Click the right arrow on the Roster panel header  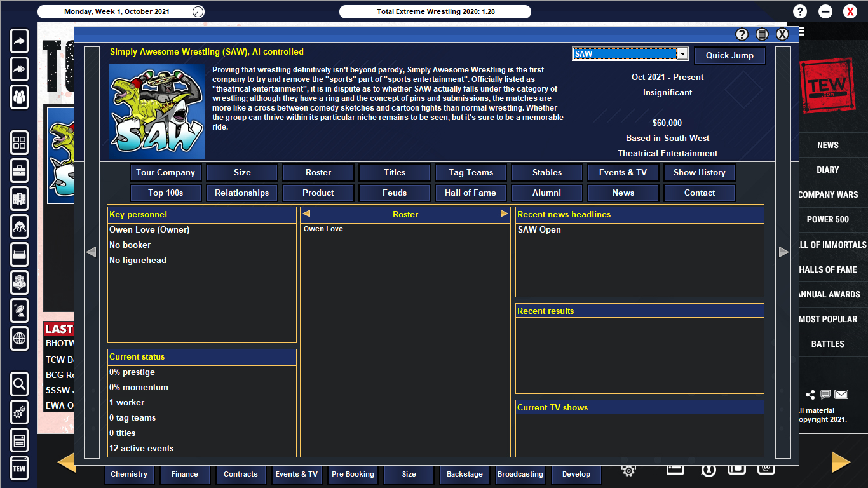(504, 214)
